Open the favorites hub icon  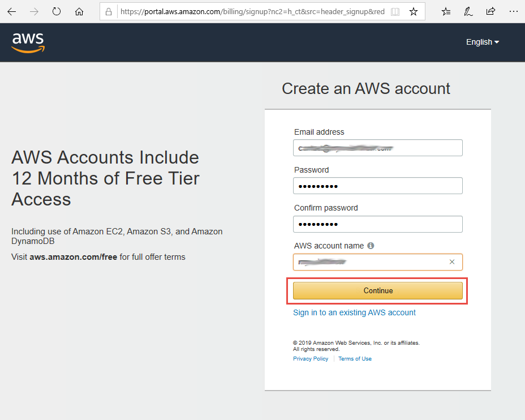[x=446, y=12]
